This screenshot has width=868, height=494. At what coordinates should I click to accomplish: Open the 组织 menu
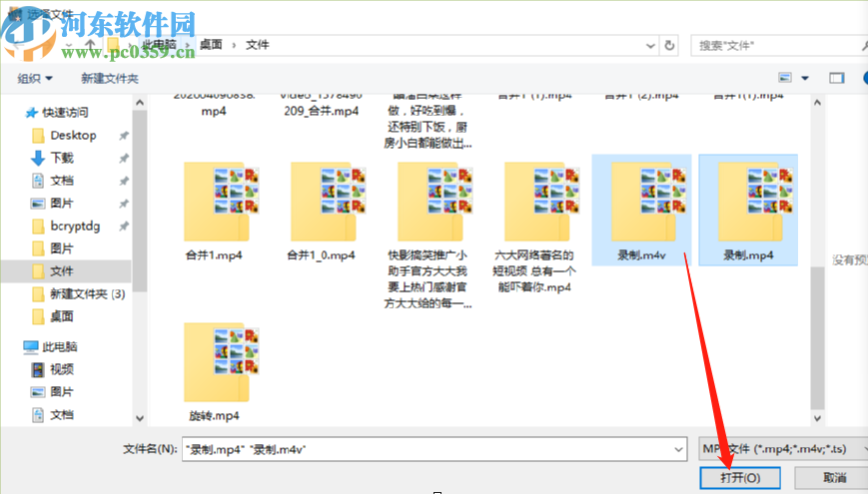click(34, 79)
